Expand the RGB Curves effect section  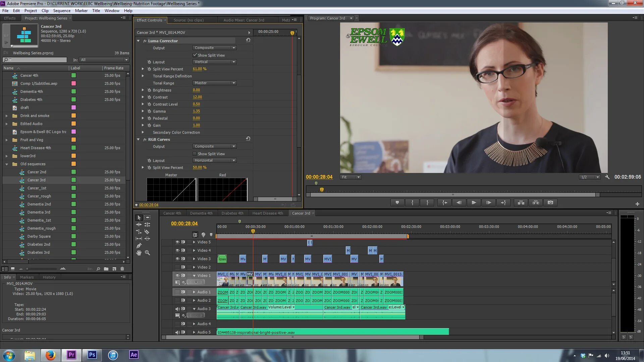tap(139, 139)
